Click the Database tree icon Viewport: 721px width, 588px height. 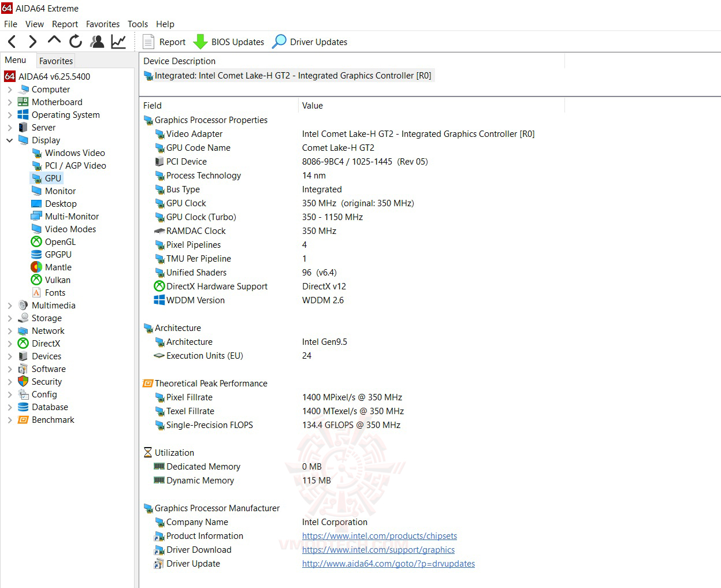tap(23, 407)
